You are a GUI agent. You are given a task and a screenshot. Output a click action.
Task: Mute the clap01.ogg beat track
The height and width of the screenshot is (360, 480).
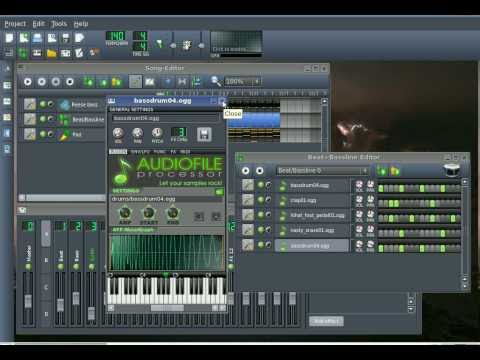pyautogui.click(x=261, y=200)
